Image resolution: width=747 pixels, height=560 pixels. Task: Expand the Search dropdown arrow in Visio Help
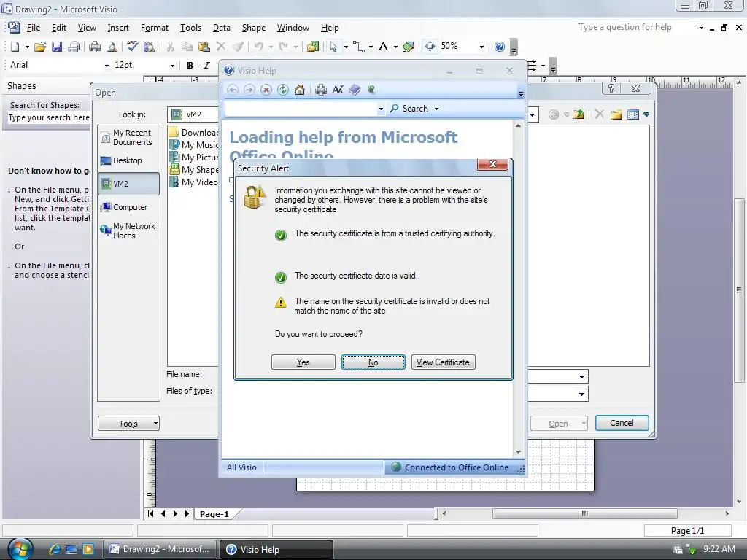point(436,109)
